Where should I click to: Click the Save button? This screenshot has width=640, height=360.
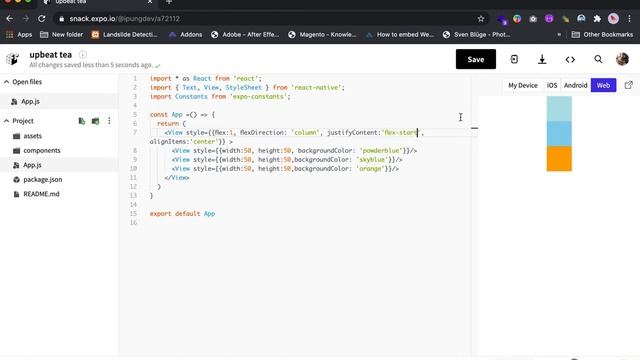(x=476, y=59)
